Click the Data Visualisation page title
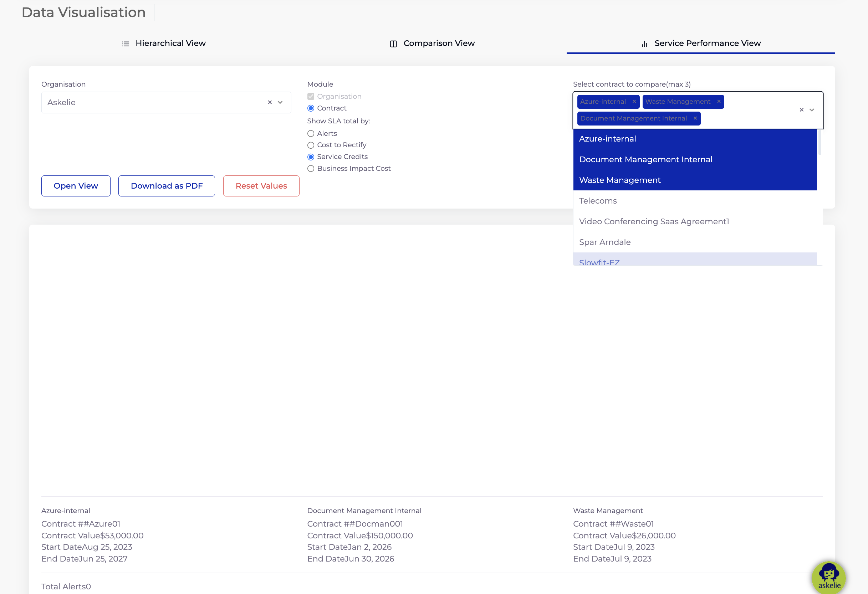The image size is (868, 594). [x=84, y=12]
